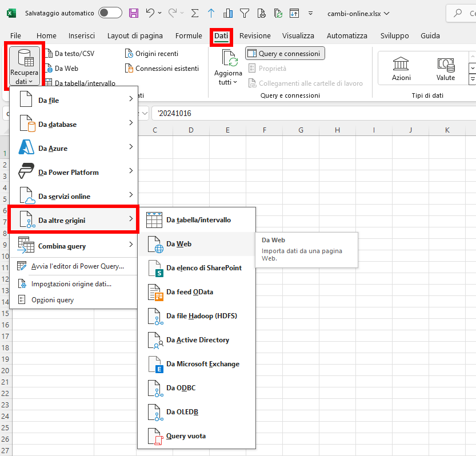Open the Customize Quick Access Toolbar dropdown
Image resolution: width=476 pixels, height=456 pixels.
click(310, 13)
